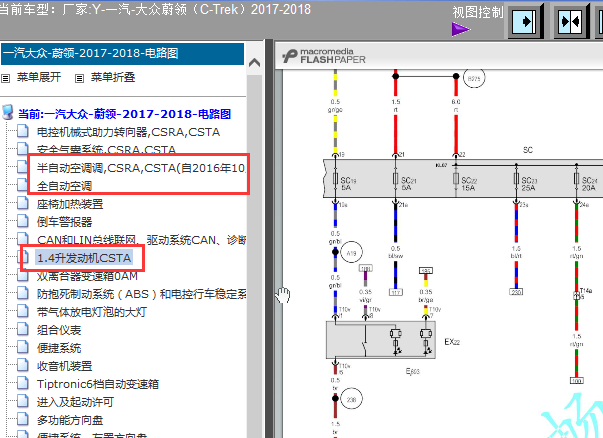Open 防抱死制动系统（ABS）diagram
The width and height of the screenshot is (603, 438).
coord(142,294)
